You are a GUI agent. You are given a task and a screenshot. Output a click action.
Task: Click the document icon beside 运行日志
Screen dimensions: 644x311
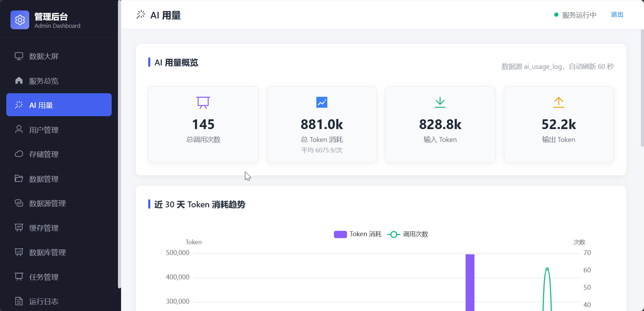(19, 301)
